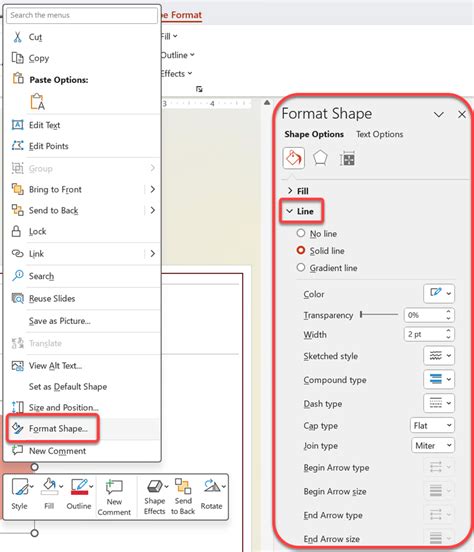Image resolution: width=474 pixels, height=552 pixels.
Task: Select Lock menu entry text
Action: pos(37,231)
